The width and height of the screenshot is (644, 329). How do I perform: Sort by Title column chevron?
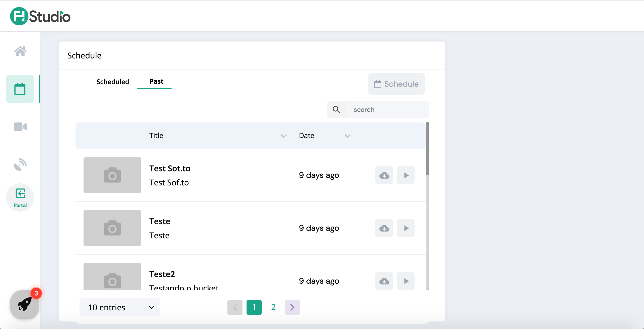(284, 136)
